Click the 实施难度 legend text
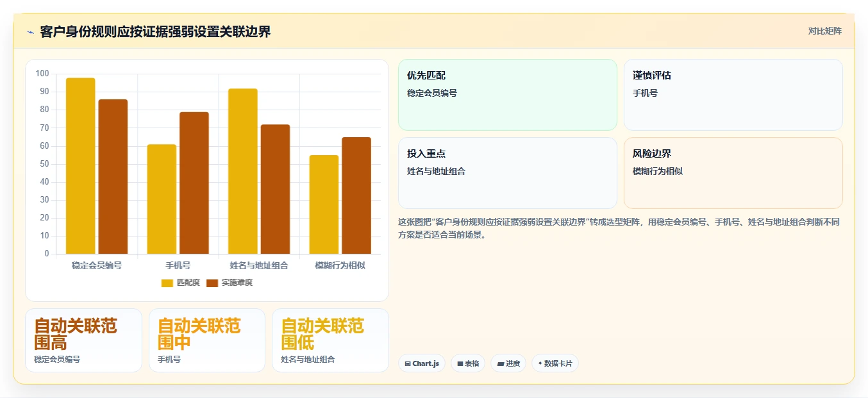Viewport: 868px width, 398px height. [237, 283]
